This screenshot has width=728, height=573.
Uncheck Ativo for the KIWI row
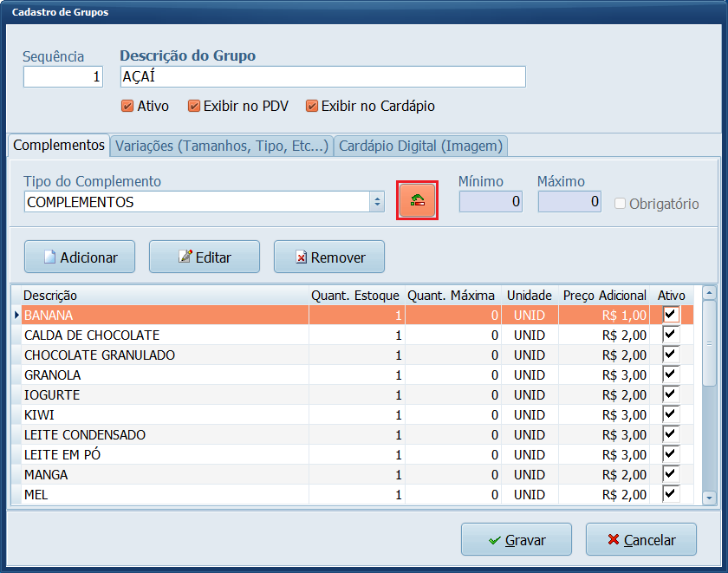[x=672, y=413]
